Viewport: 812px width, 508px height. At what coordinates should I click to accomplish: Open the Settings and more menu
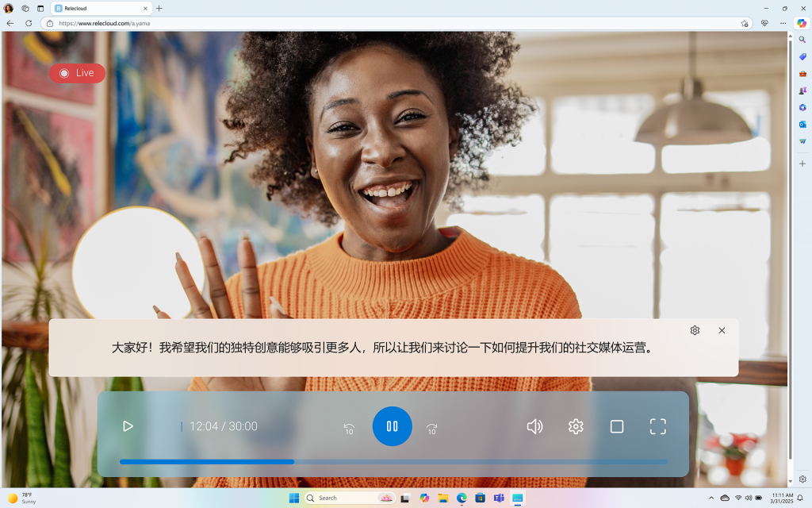[783, 23]
